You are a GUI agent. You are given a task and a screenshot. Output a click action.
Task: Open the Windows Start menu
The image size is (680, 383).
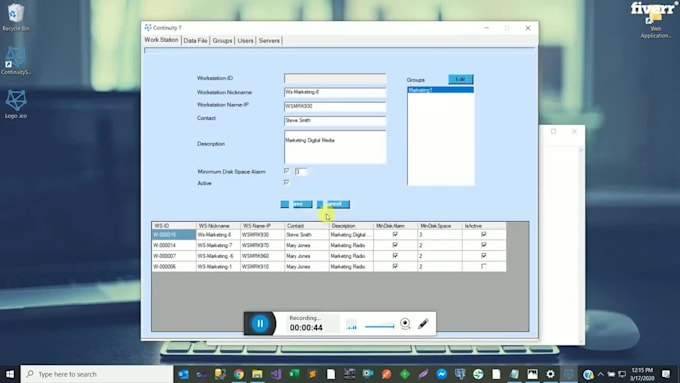[x=10, y=374]
